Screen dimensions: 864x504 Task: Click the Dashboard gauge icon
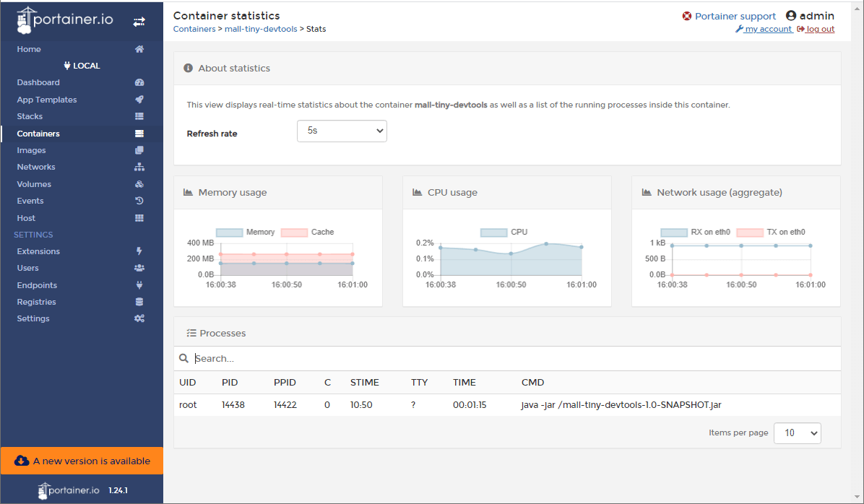click(x=139, y=83)
